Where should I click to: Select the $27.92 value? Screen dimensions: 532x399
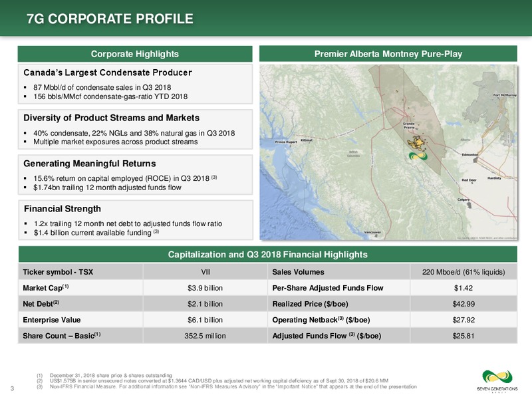(464, 320)
